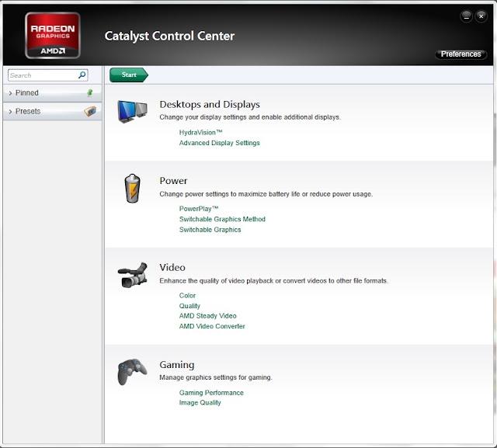
Task: Click the green Start button
Action: pyautogui.click(x=129, y=75)
